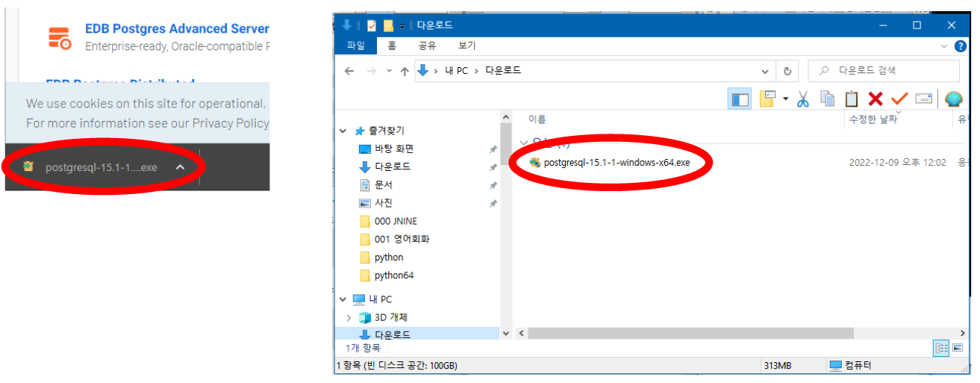Open the quick access toolbar customize dropdown
Screen dimensions: 980x383
(402, 26)
